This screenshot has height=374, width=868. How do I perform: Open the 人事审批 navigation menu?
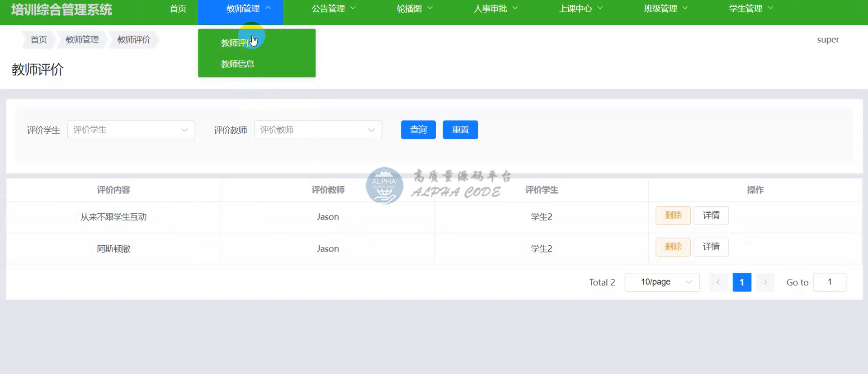pos(495,9)
